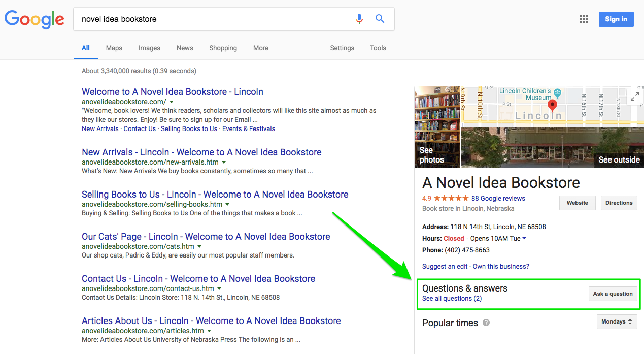This screenshot has height=354, width=644.
Task: Click the 4.9 rating number
Action: coord(427,198)
